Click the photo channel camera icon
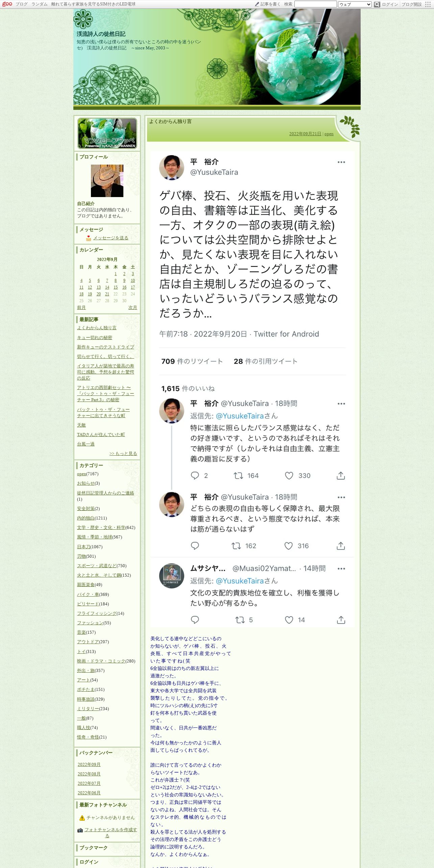 pos(80,830)
